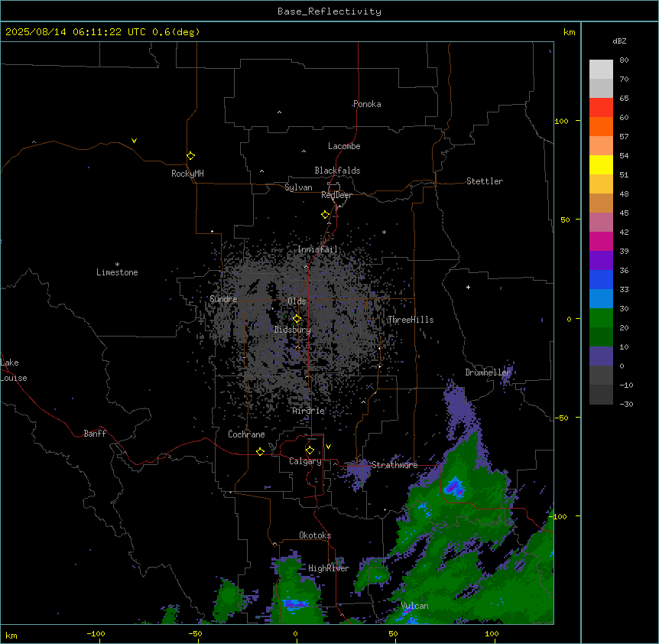Viewport: 659px width, 644px height.
Task: Select the magenta 39-42 dBZ legend band
Action: tap(601, 241)
